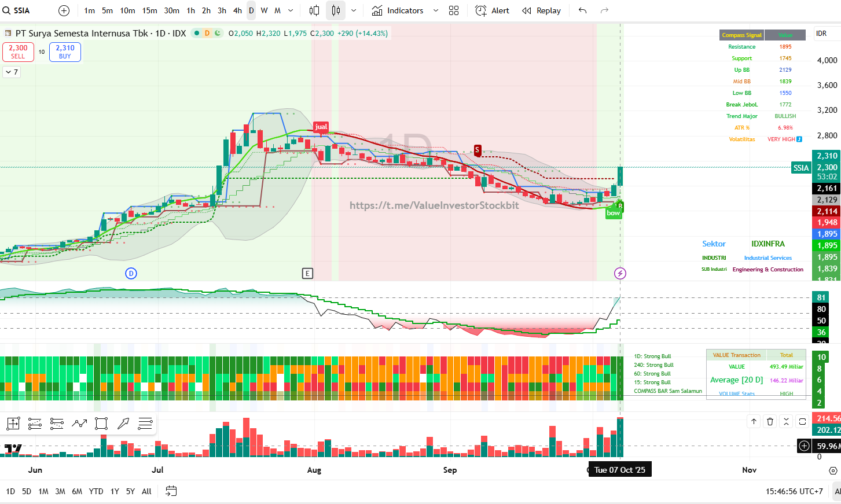Click the SSIA price scale label

pyautogui.click(x=801, y=168)
